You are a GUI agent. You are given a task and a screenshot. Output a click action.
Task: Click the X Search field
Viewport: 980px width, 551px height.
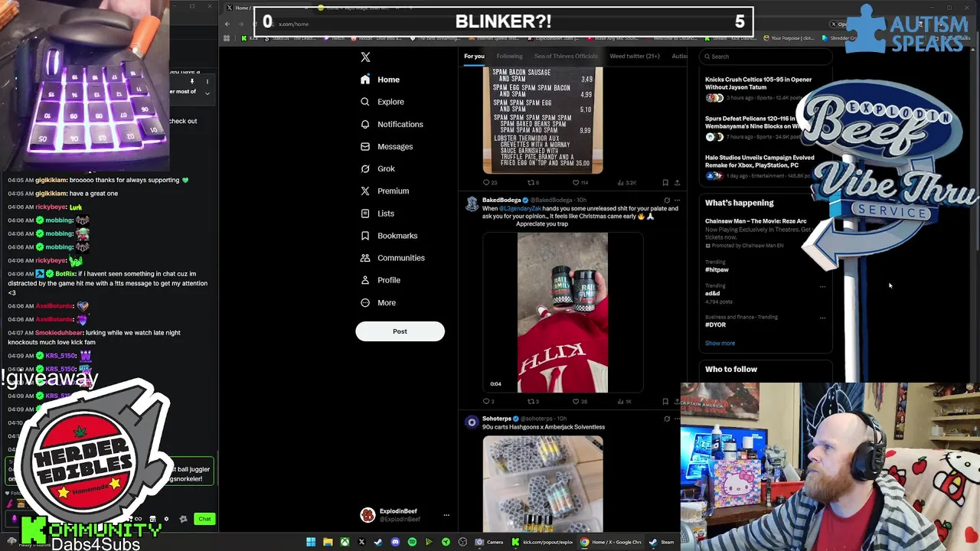tap(766, 56)
